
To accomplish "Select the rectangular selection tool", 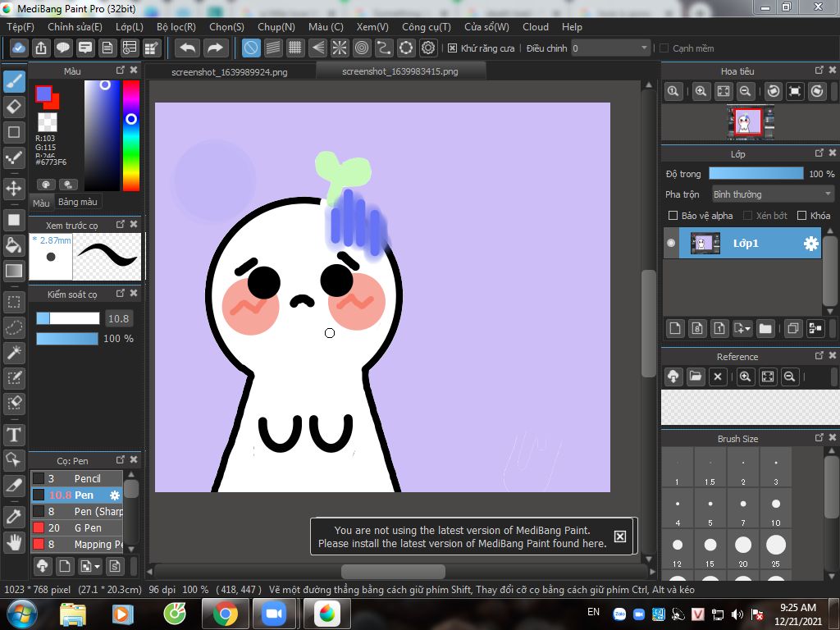I will tap(15, 302).
